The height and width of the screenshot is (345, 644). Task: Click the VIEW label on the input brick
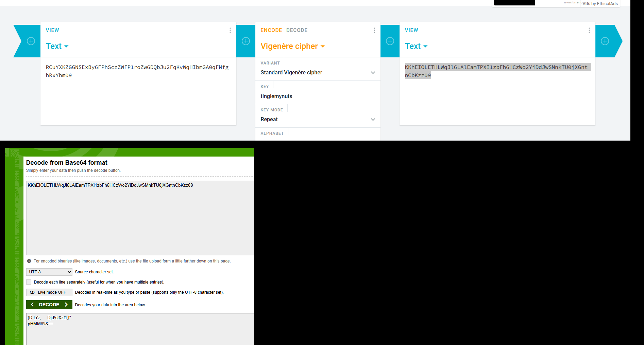pyautogui.click(x=52, y=30)
